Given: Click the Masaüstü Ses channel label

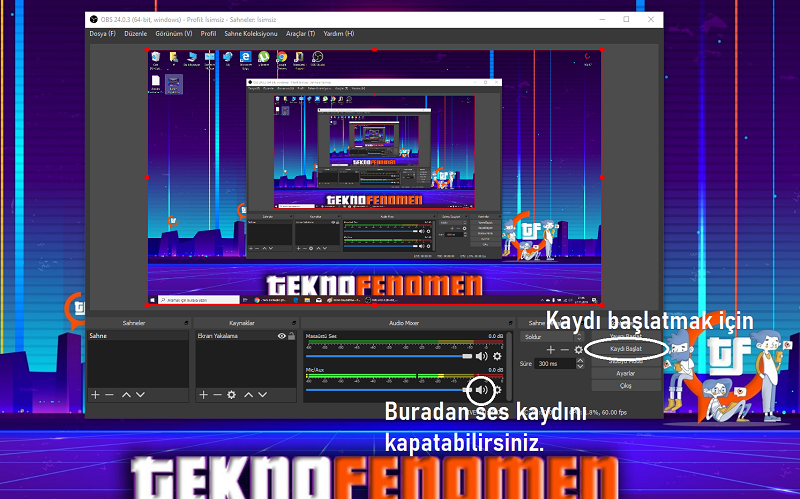Looking at the screenshot, I should click(321, 336).
